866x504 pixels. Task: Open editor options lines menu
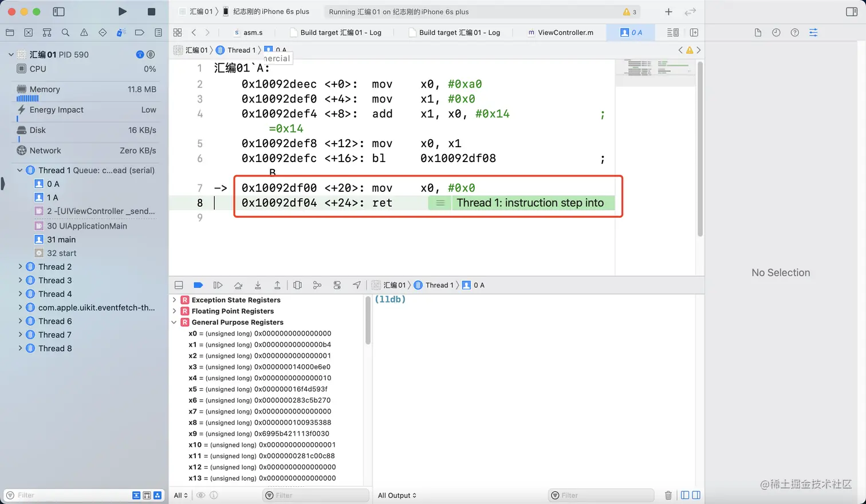pyautogui.click(x=673, y=33)
